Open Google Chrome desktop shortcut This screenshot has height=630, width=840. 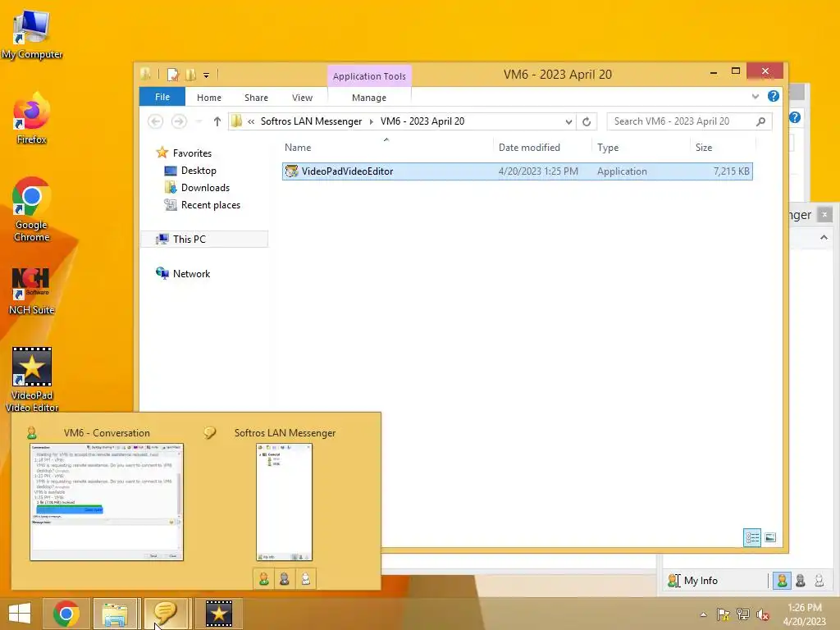point(32,209)
